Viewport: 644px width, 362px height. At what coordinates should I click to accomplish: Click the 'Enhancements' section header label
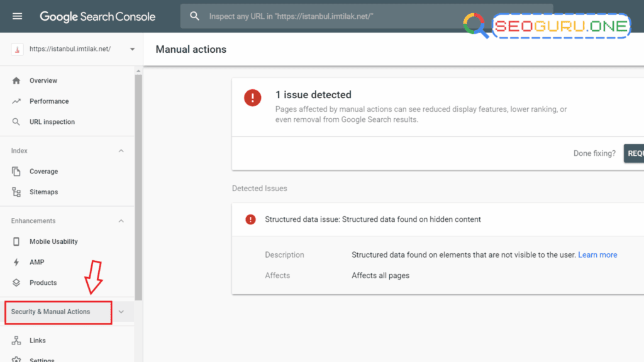pos(33,221)
